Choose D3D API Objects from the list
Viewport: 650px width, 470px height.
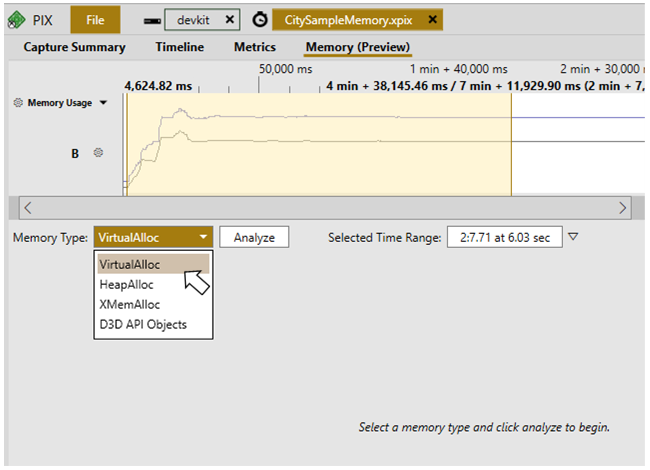coord(153,325)
